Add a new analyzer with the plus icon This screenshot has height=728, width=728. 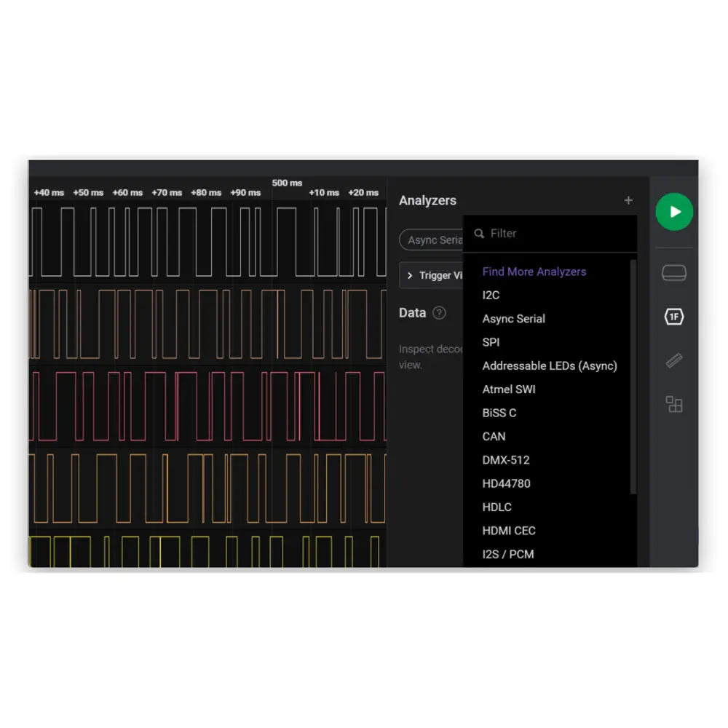click(628, 200)
